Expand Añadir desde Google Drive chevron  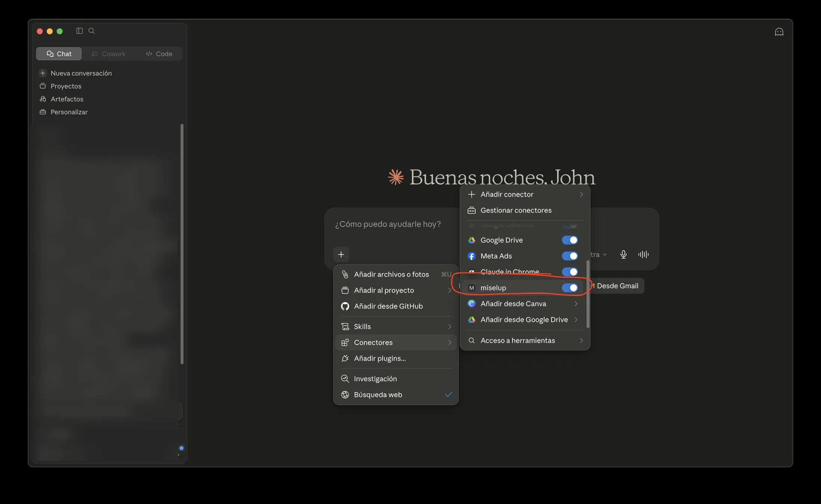pyautogui.click(x=576, y=320)
